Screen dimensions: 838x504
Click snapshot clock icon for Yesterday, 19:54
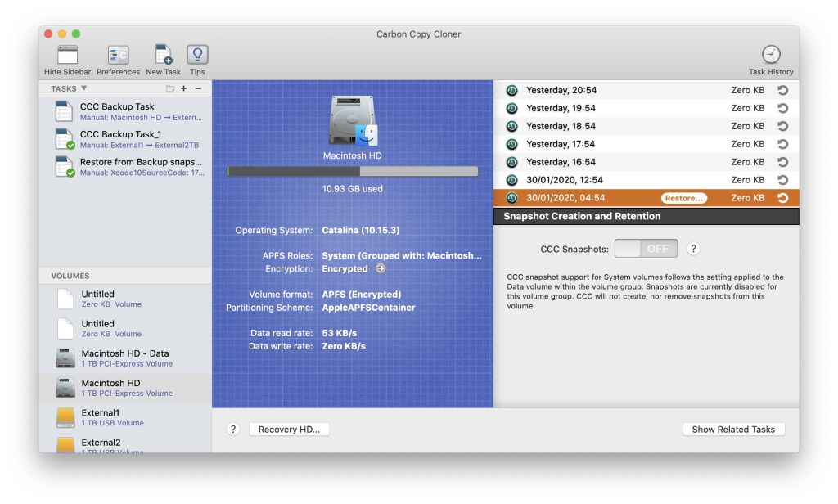point(511,108)
